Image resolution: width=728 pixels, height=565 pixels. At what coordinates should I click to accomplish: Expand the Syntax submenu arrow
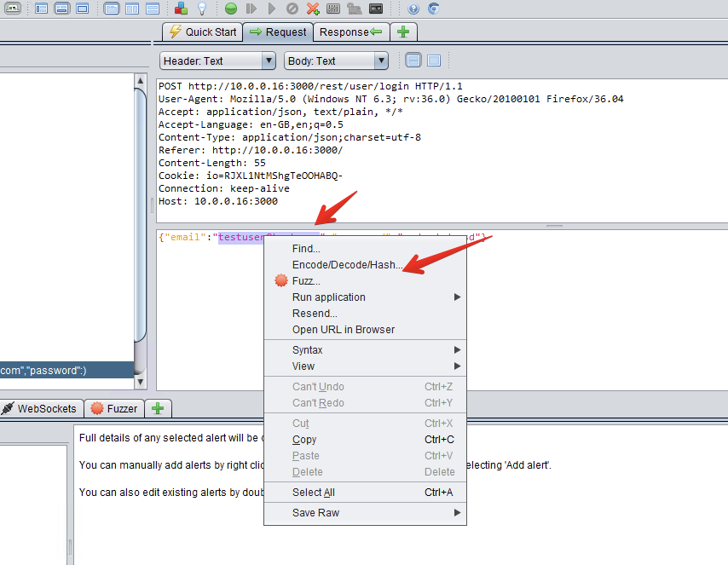coord(457,350)
